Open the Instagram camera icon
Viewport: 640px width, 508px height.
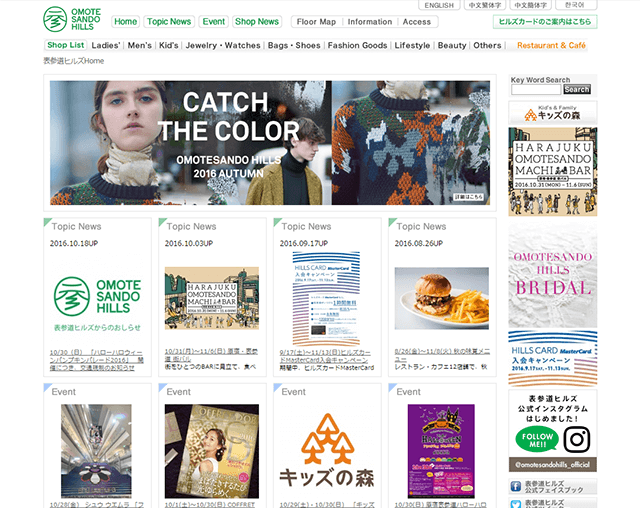click(577, 439)
